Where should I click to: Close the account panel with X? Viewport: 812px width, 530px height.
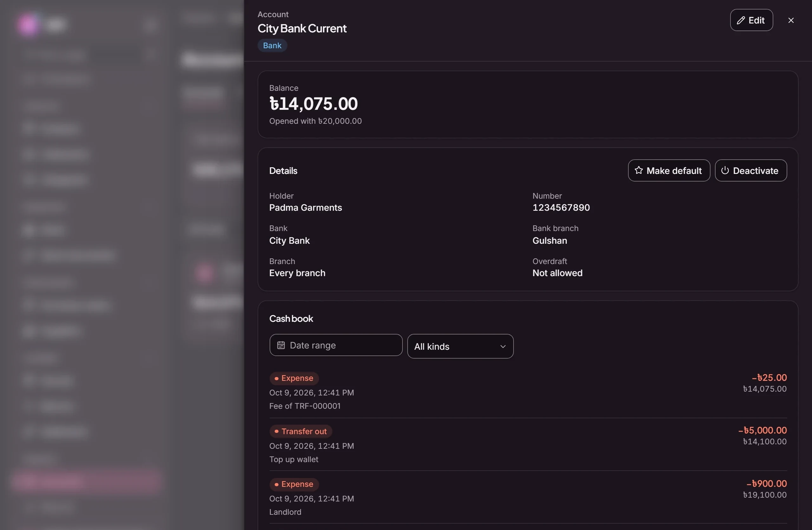point(791,21)
